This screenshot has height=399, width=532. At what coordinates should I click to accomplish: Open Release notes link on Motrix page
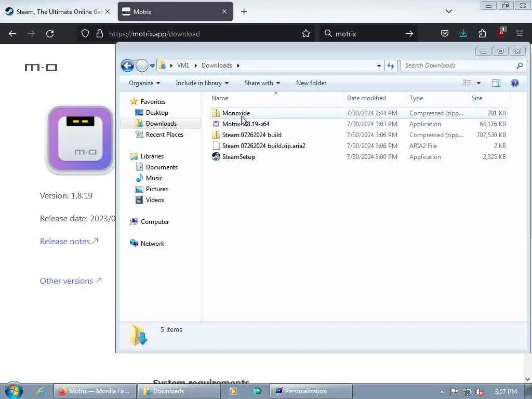[69, 241]
